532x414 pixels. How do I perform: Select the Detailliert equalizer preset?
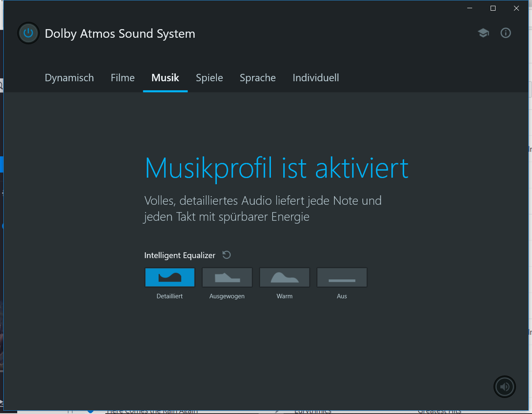point(170,277)
